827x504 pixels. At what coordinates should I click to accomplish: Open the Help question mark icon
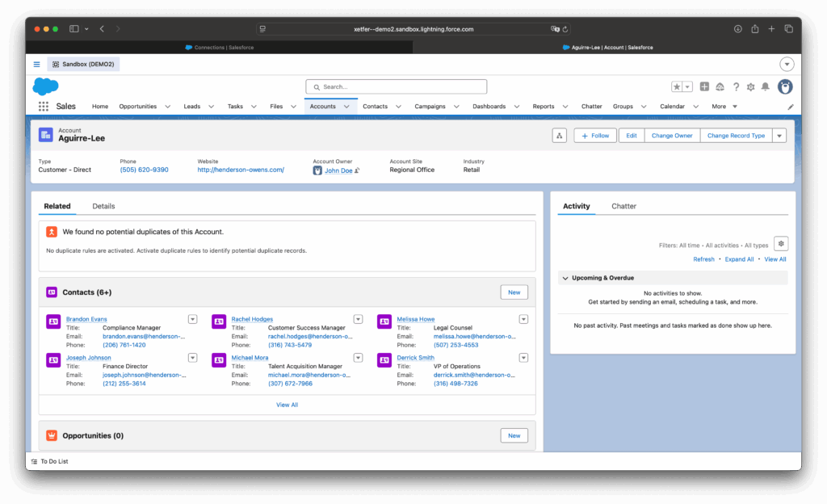pos(736,87)
